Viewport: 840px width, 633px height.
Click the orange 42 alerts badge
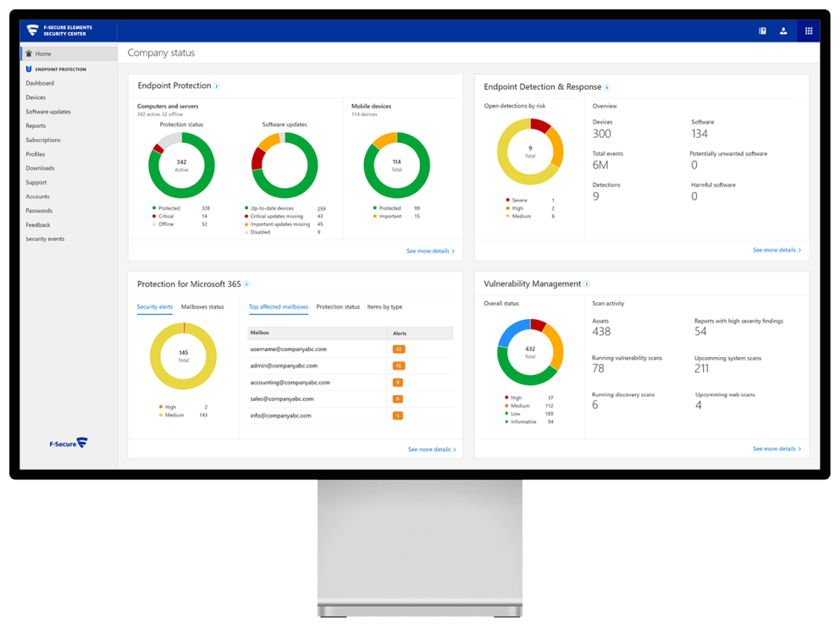coord(398,350)
